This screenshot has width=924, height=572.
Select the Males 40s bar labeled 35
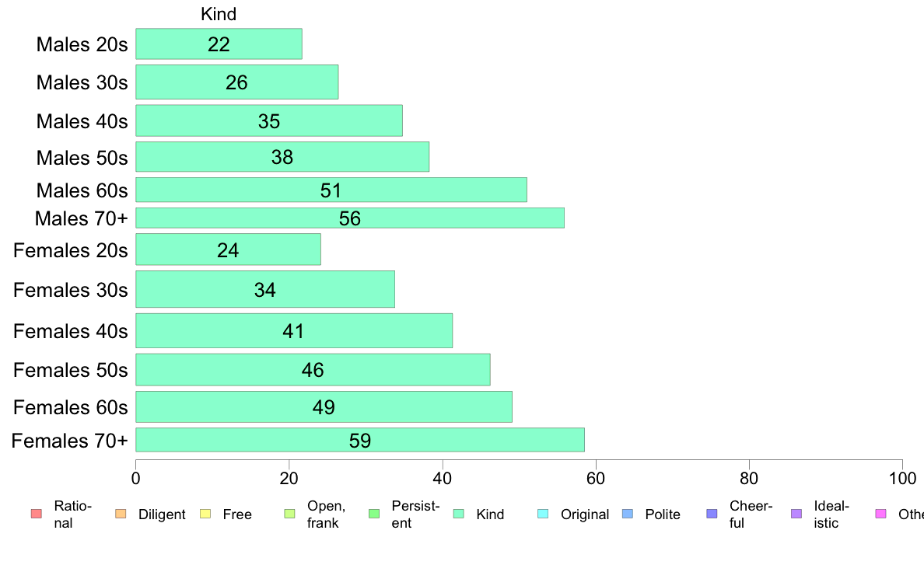(x=269, y=120)
